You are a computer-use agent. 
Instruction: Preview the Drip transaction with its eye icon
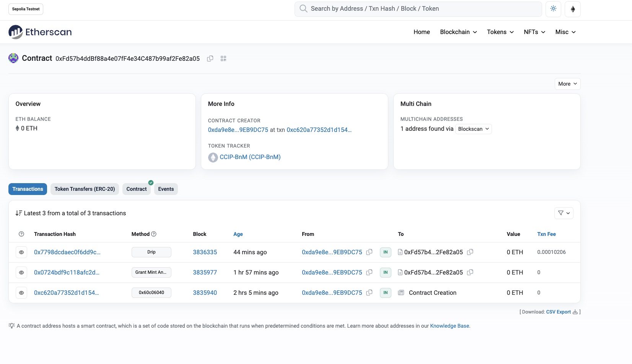click(21, 252)
